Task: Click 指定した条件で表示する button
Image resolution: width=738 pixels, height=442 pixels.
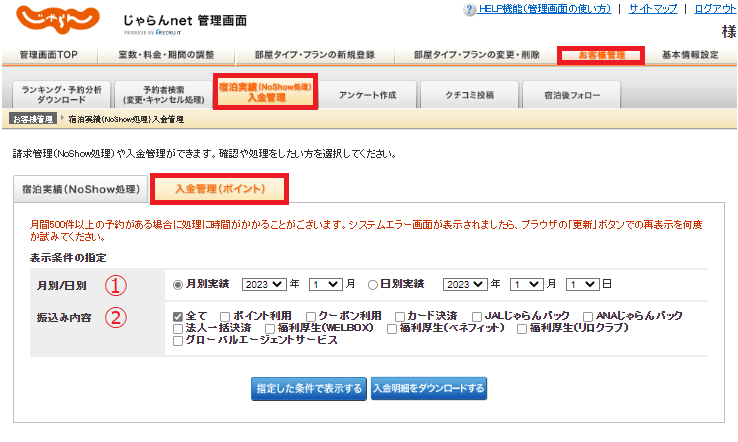Action: tap(308, 387)
